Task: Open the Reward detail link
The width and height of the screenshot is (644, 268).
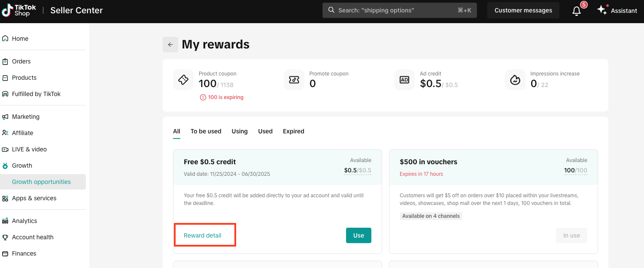Action: pyautogui.click(x=203, y=235)
